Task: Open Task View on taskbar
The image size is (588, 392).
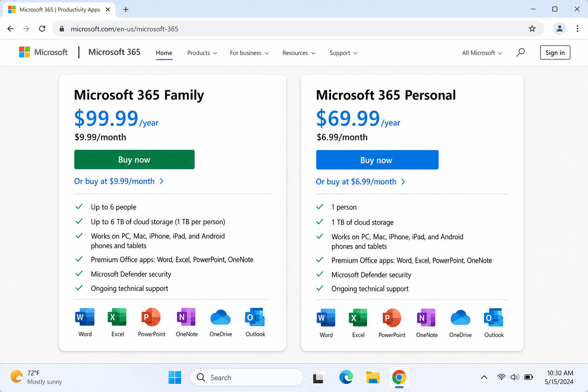Action: pyautogui.click(x=318, y=378)
